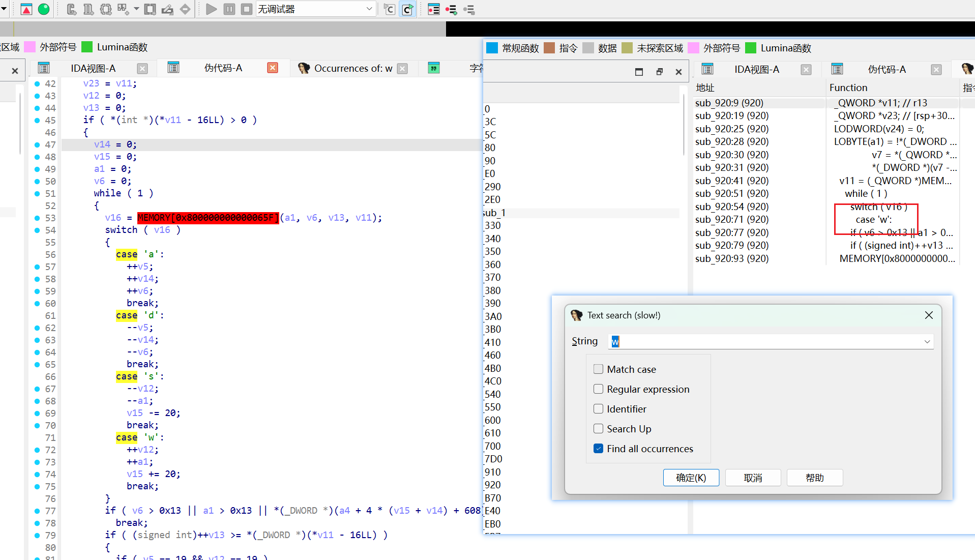Click the 取消 cancel button
The height and width of the screenshot is (560, 975).
[x=753, y=478]
